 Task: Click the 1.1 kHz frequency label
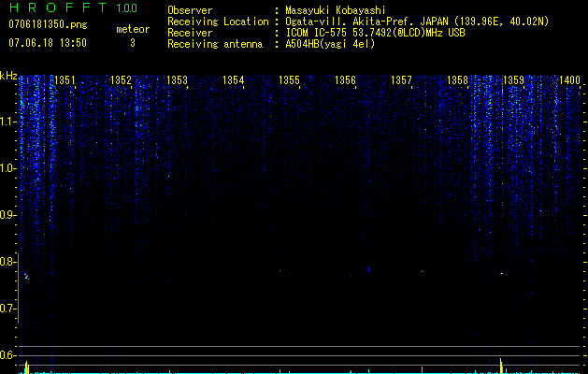(x=8, y=122)
